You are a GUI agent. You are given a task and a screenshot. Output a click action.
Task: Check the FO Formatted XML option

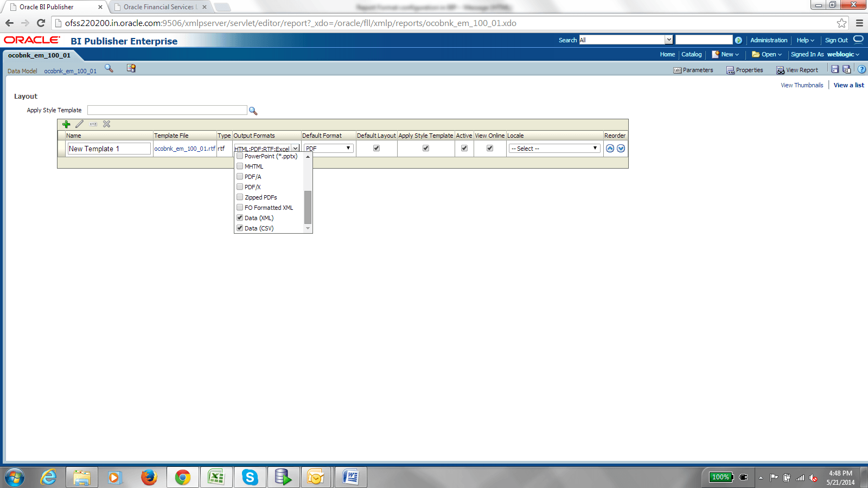click(240, 208)
